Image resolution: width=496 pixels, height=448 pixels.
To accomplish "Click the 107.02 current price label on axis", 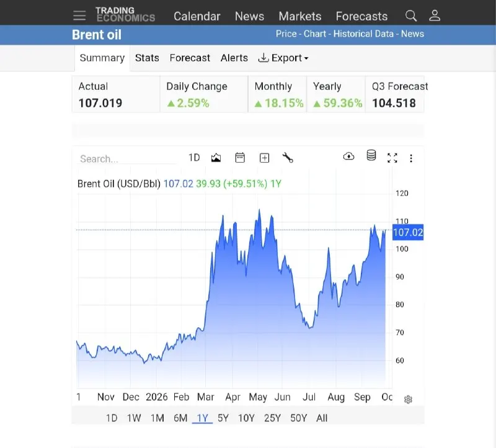I will point(408,233).
